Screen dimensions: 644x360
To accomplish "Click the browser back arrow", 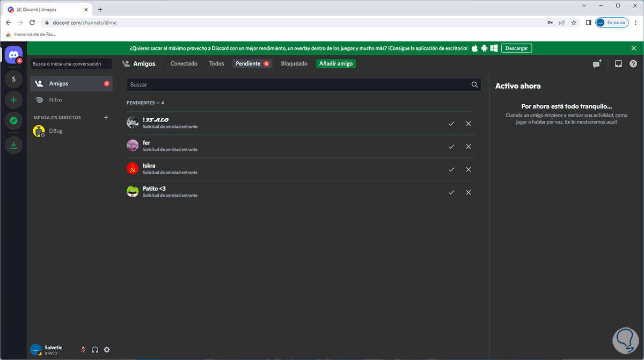I will coord(9,23).
